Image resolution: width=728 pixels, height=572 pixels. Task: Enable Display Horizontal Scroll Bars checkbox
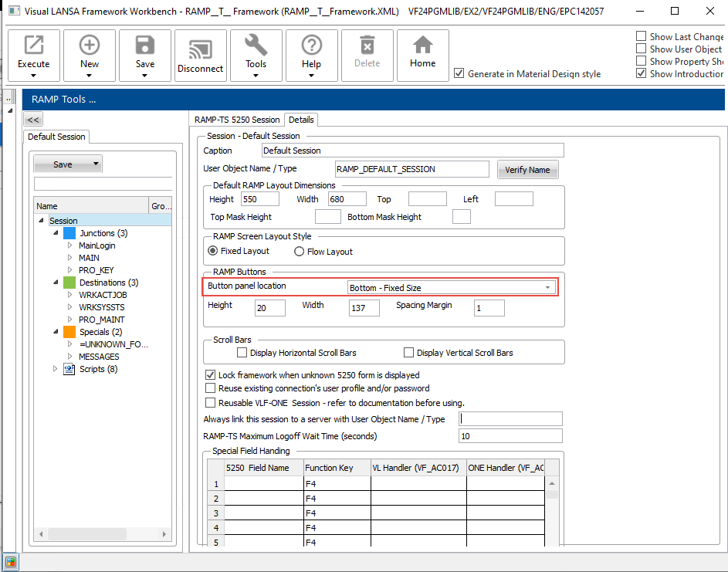(x=242, y=353)
